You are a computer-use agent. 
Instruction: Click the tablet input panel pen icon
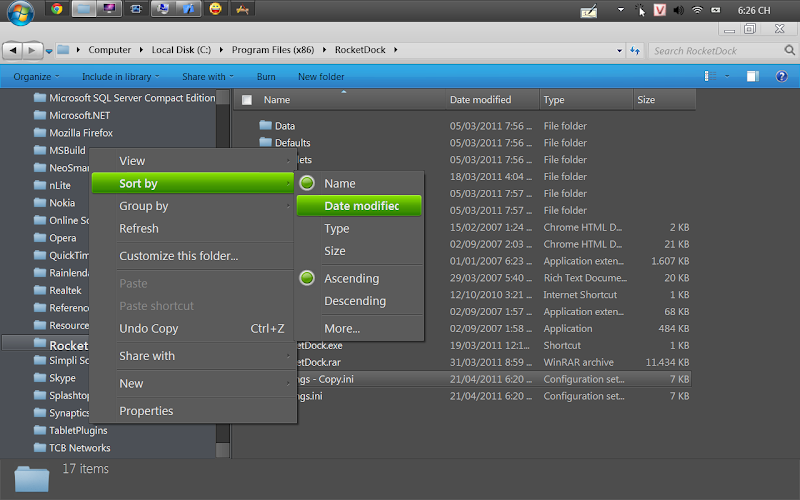[589, 11]
